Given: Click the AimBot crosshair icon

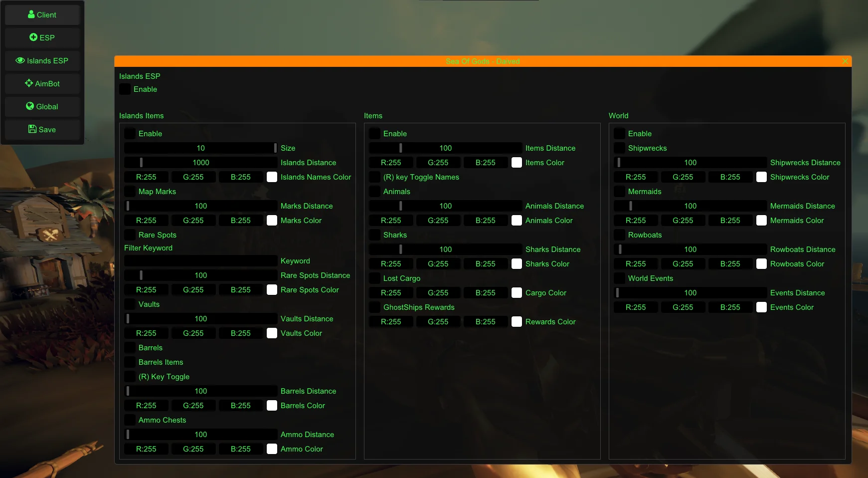Looking at the screenshot, I should click(29, 83).
